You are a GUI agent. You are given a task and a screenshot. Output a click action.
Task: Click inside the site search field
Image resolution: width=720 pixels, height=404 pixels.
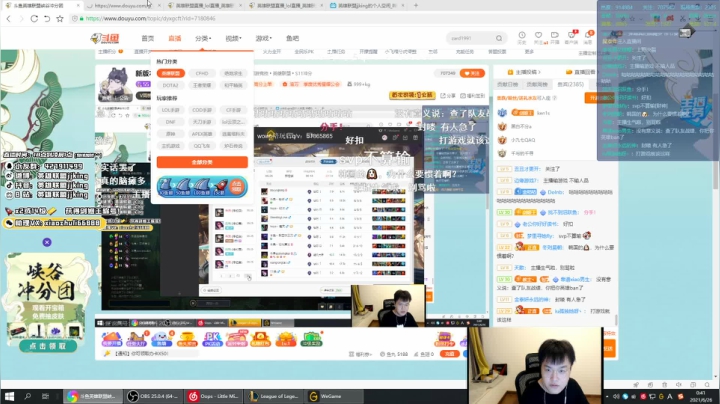(x=470, y=38)
